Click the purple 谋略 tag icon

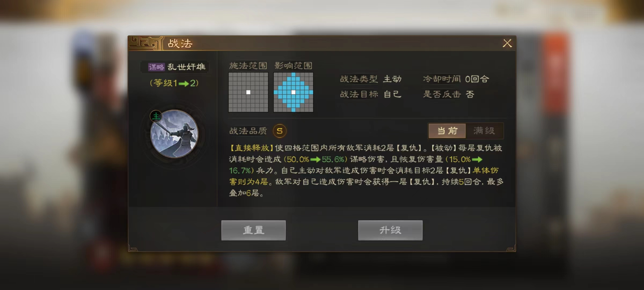coord(156,67)
